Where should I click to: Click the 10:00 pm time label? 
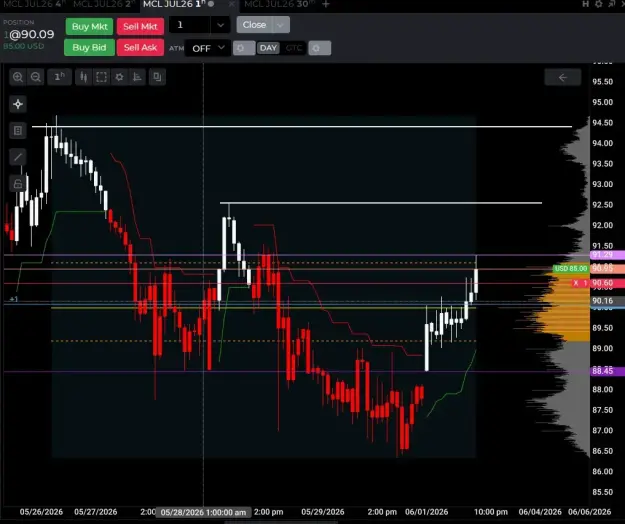pyautogui.click(x=491, y=512)
